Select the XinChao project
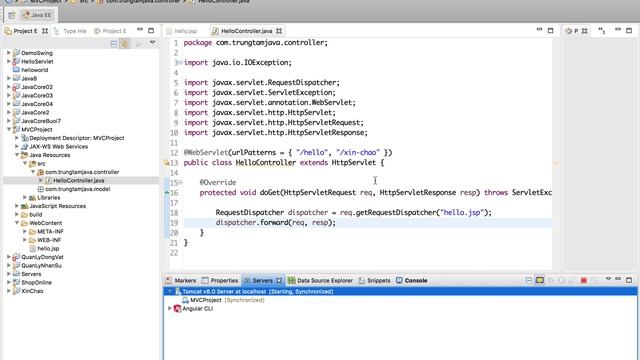 point(32,291)
